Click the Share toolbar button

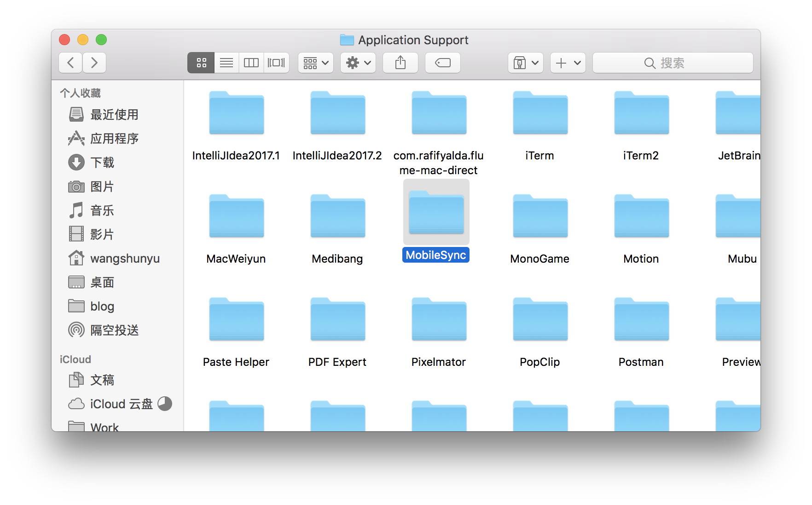[x=400, y=63]
